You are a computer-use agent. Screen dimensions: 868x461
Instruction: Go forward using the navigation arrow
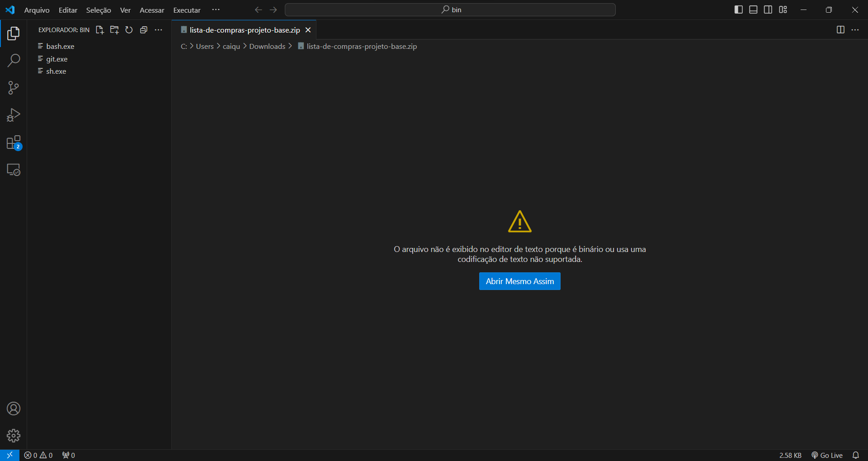[273, 10]
